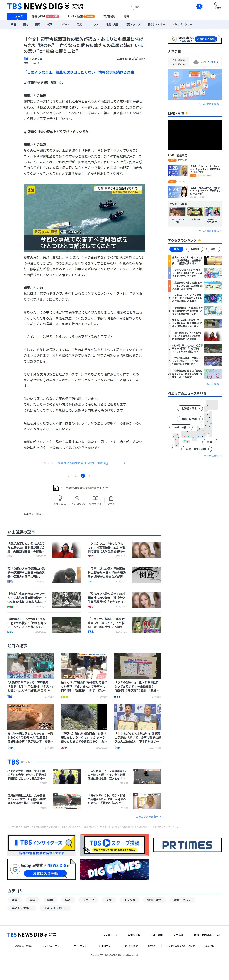The height and width of the screenshot is (980, 229).
Task: Expand もっと動画を見る link
Action: click(x=210, y=231)
